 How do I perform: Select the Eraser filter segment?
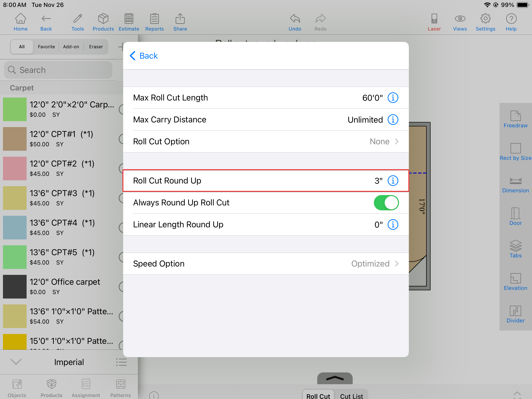click(x=96, y=47)
